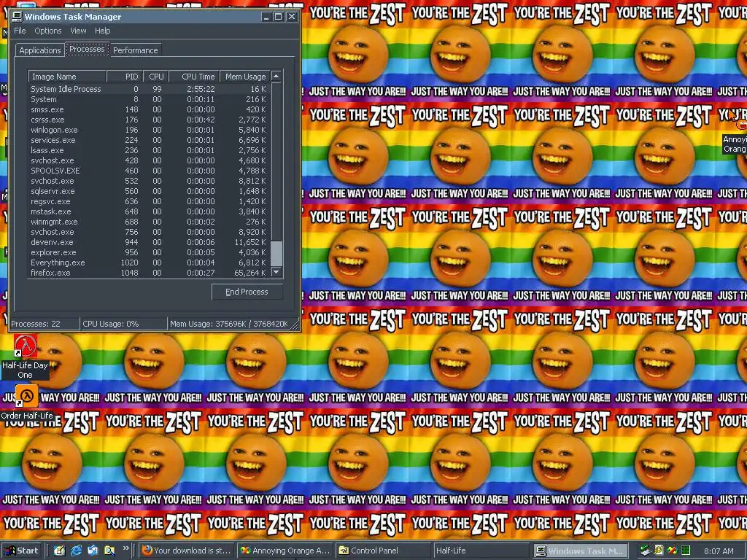Open the View menu in Task Manager
This screenshot has width=747, height=560.
click(78, 31)
